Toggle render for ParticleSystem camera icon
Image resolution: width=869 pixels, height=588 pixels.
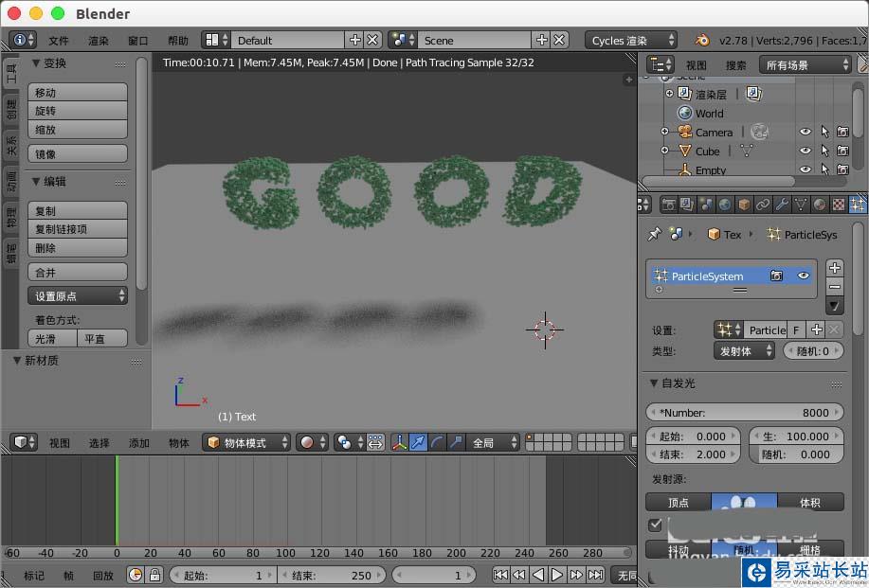click(776, 276)
